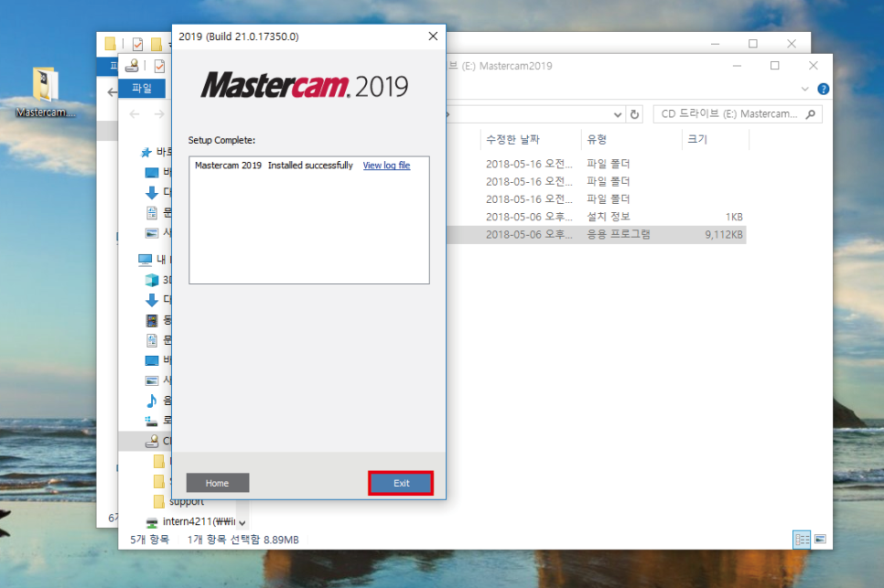Switch to large icons view in status bar
Screen dimensions: 884x588
(820, 539)
